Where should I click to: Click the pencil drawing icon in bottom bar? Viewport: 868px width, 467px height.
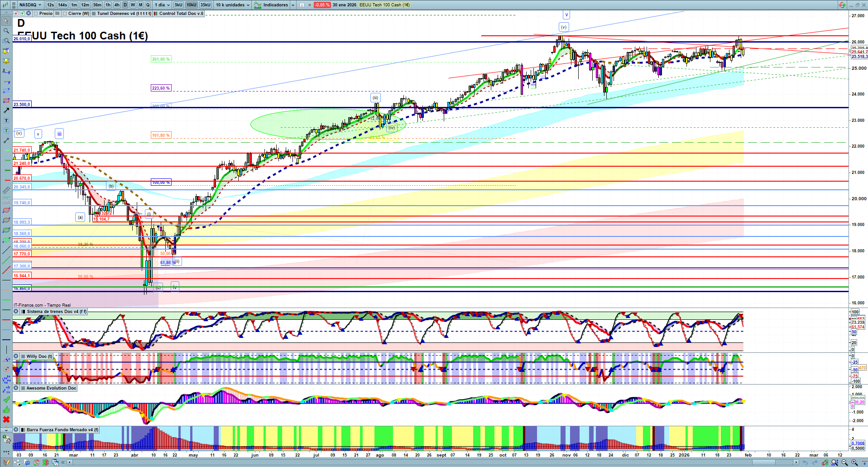tap(6, 462)
